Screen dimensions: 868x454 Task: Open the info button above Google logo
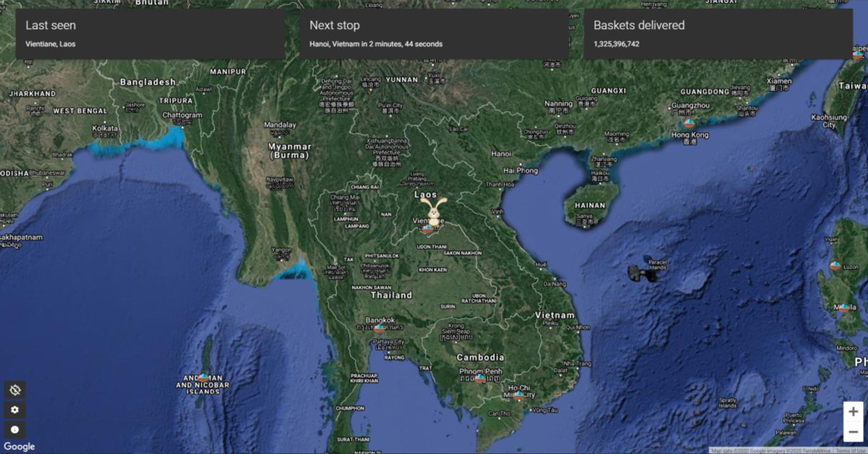coord(14,429)
